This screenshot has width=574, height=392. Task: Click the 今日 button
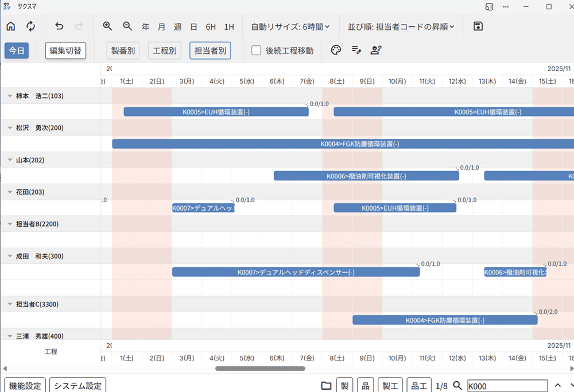click(x=16, y=51)
